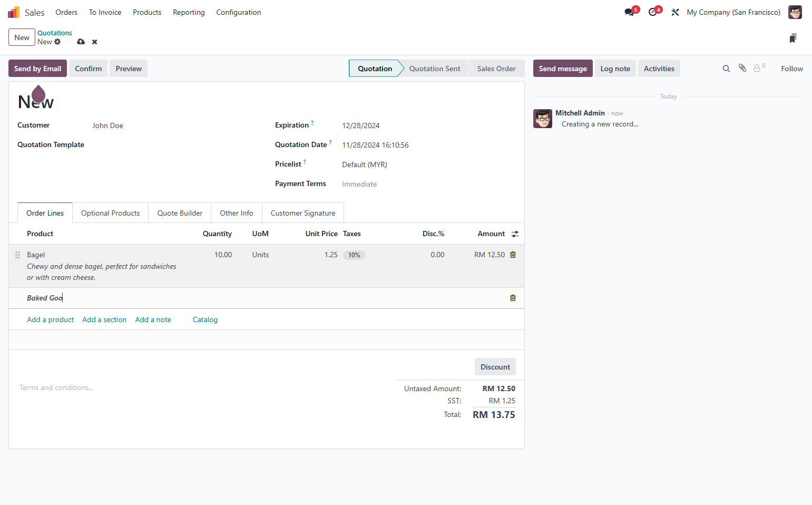Preview the quotation
The image size is (812, 505).
pos(129,69)
